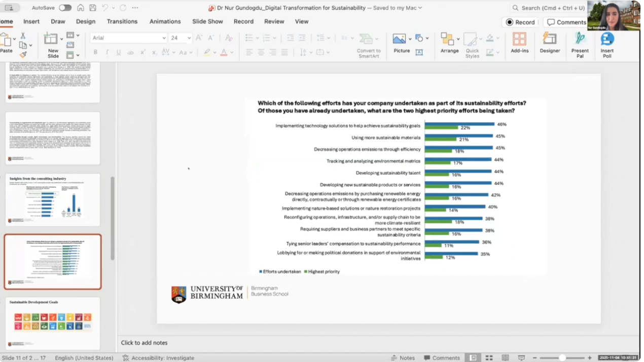The width and height of the screenshot is (644, 362).
Task: Switch to Slide Sorter view icon
Action: (x=490, y=358)
